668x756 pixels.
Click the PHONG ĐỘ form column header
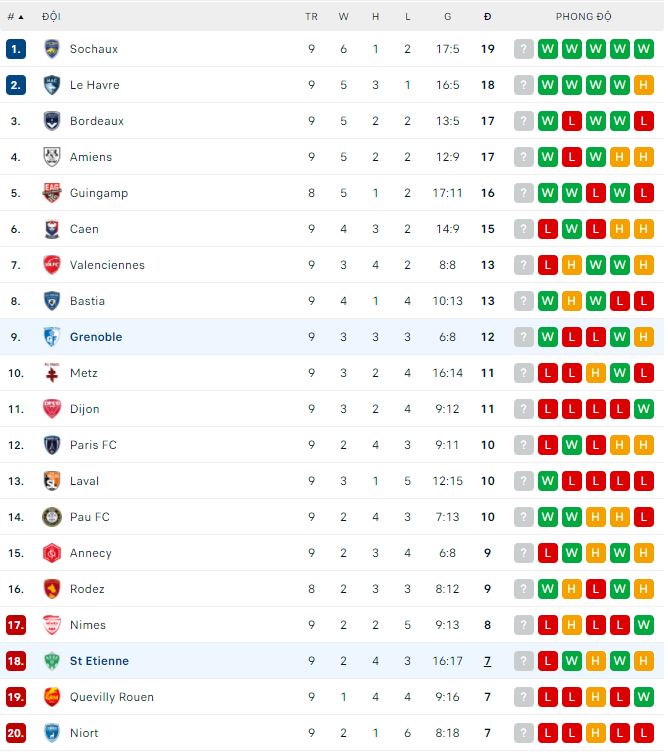(x=584, y=17)
